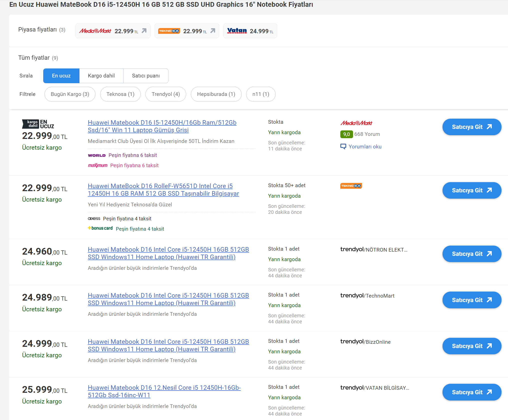Open Yorumları oku reviews link
508x420 pixels.
pos(365,147)
